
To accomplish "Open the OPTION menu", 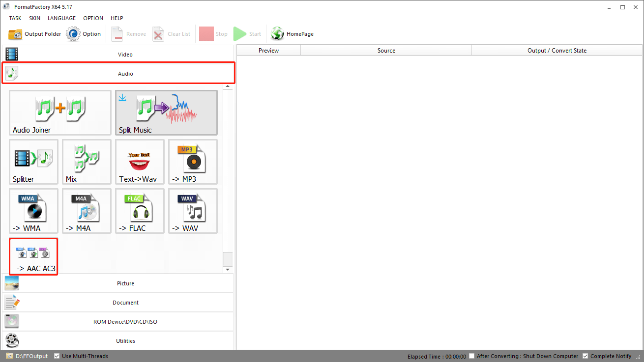I will click(x=93, y=18).
